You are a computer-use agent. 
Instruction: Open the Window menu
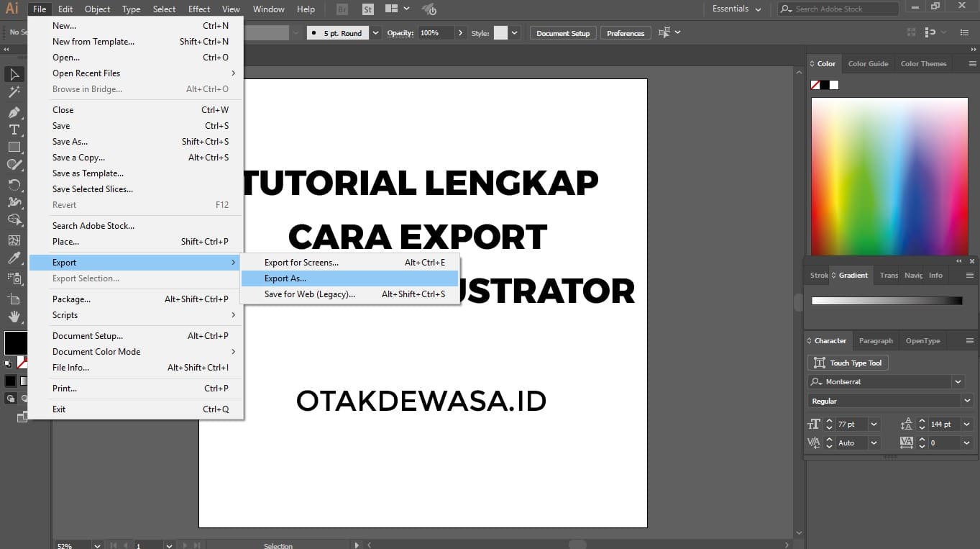(x=269, y=9)
